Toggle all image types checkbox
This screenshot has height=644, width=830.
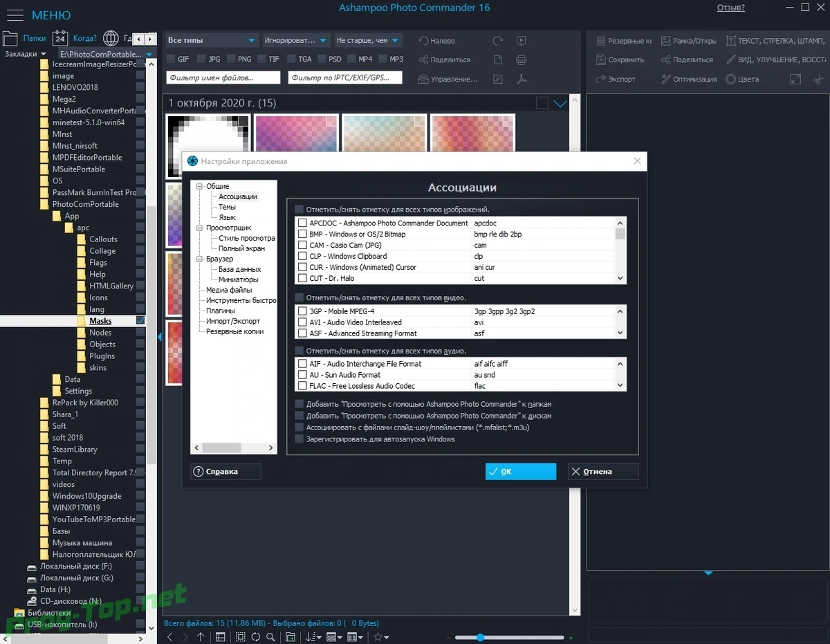pos(299,209)
